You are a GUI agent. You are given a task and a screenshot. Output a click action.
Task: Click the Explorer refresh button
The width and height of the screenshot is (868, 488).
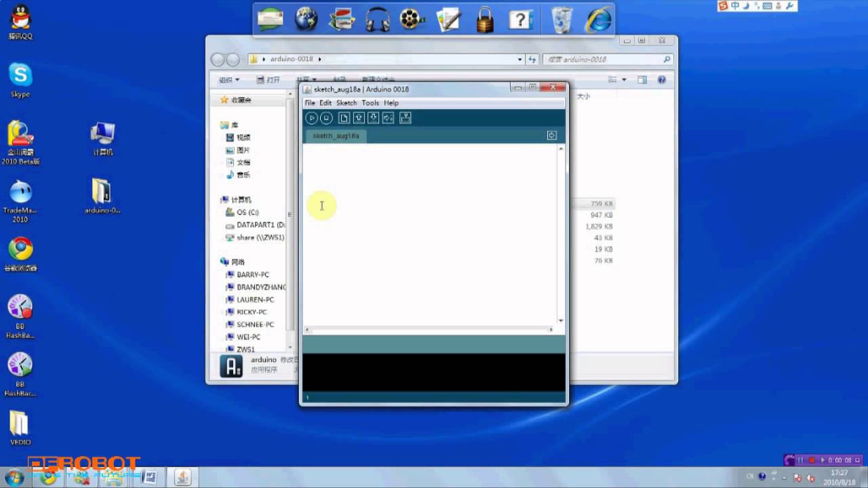coord(532,60)
